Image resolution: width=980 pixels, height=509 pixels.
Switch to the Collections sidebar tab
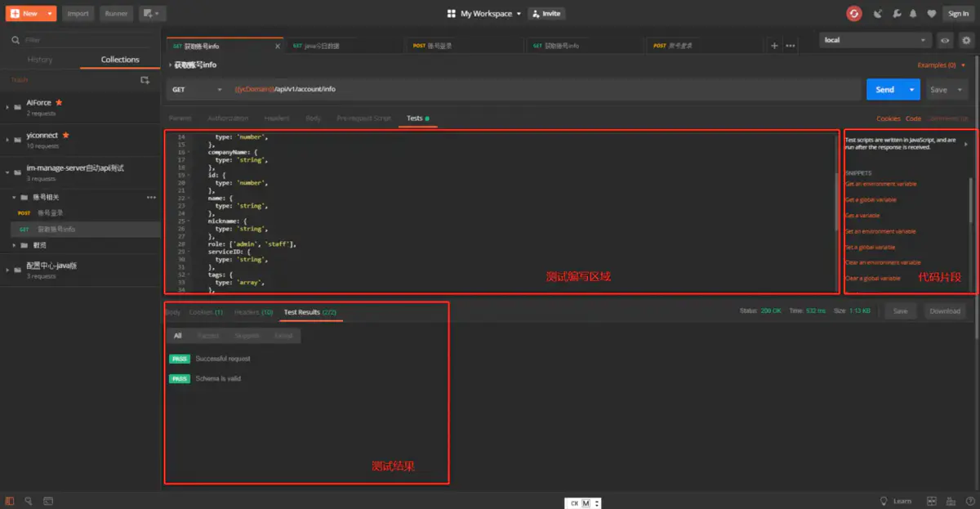[x=120, y=60]
